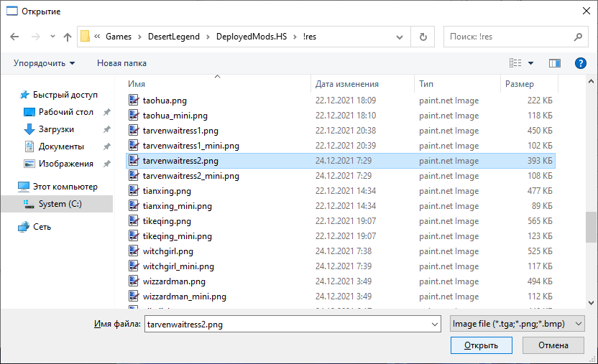
Task: Select Этот компьютер in sidebar
Action: click(65, 187)
